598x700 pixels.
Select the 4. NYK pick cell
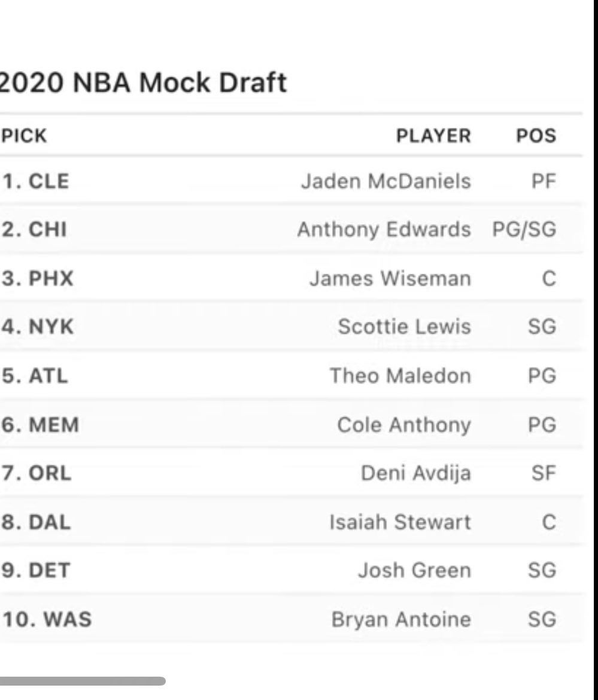pos(37,327)
